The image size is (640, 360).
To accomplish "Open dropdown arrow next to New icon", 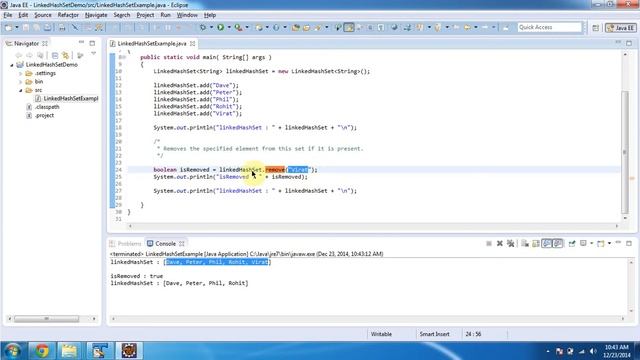I will pyautogui.click(x=17, y=27).
